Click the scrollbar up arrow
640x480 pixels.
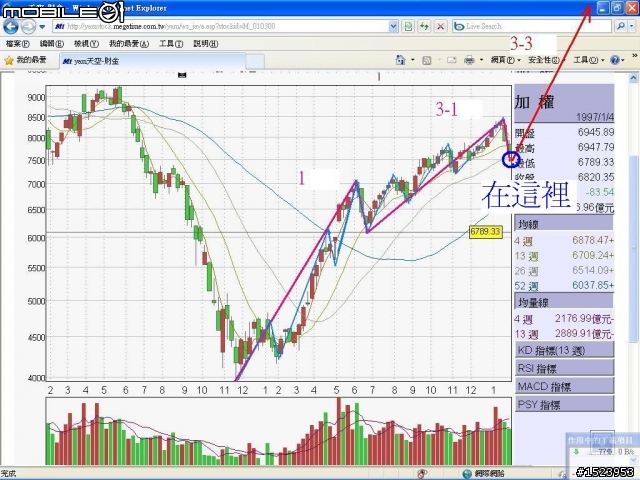point(633,78)
